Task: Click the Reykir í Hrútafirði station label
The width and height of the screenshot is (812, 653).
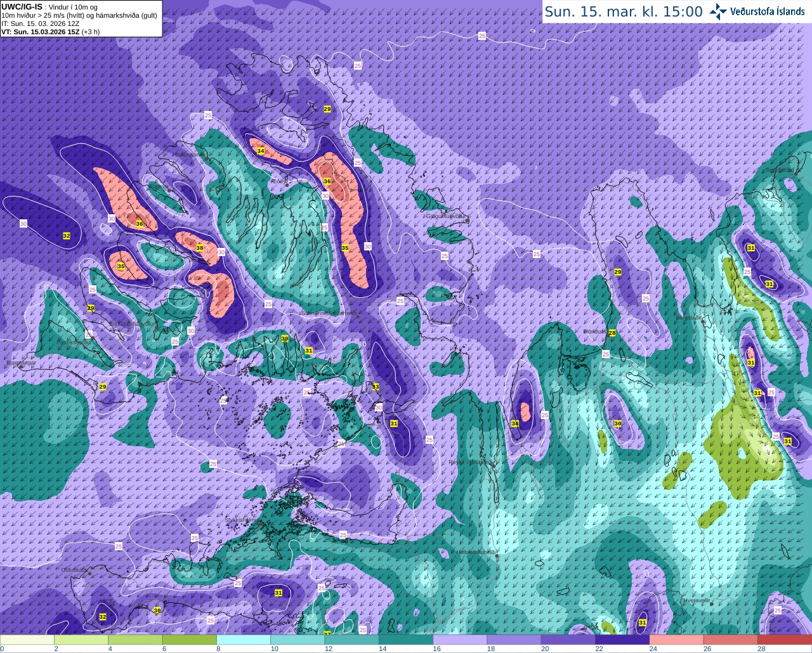Action: (x=471, y=462)
